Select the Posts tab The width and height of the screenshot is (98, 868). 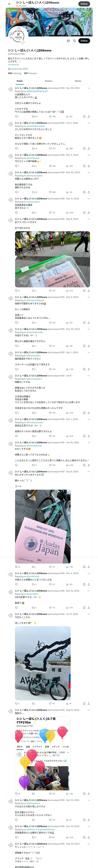[20, 81]
